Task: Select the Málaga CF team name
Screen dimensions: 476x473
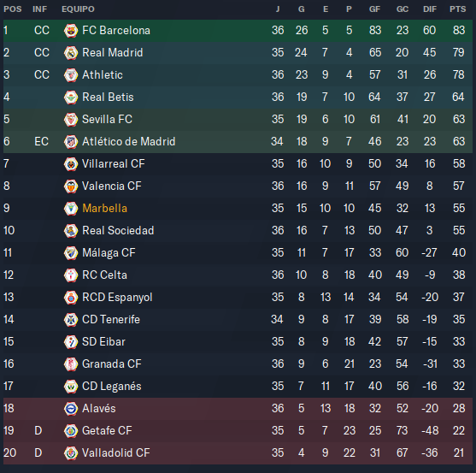Action: [109, 253]
